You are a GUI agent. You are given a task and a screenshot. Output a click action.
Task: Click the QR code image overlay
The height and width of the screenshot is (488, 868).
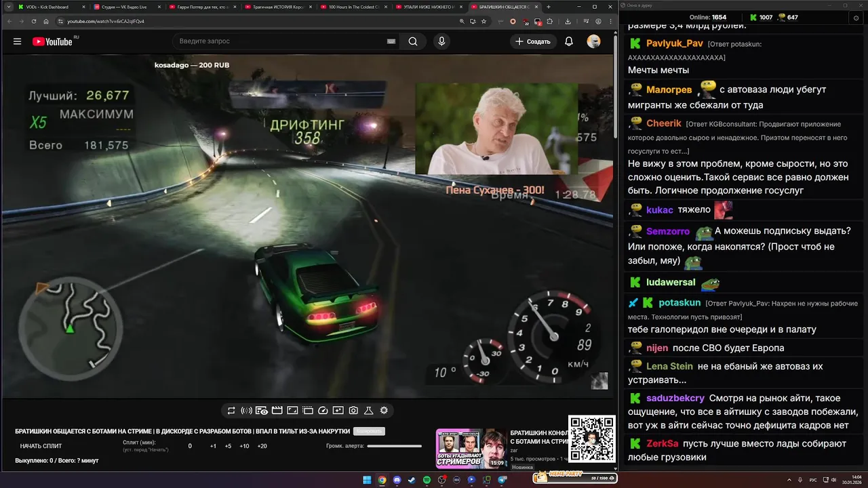coord(591,439)
